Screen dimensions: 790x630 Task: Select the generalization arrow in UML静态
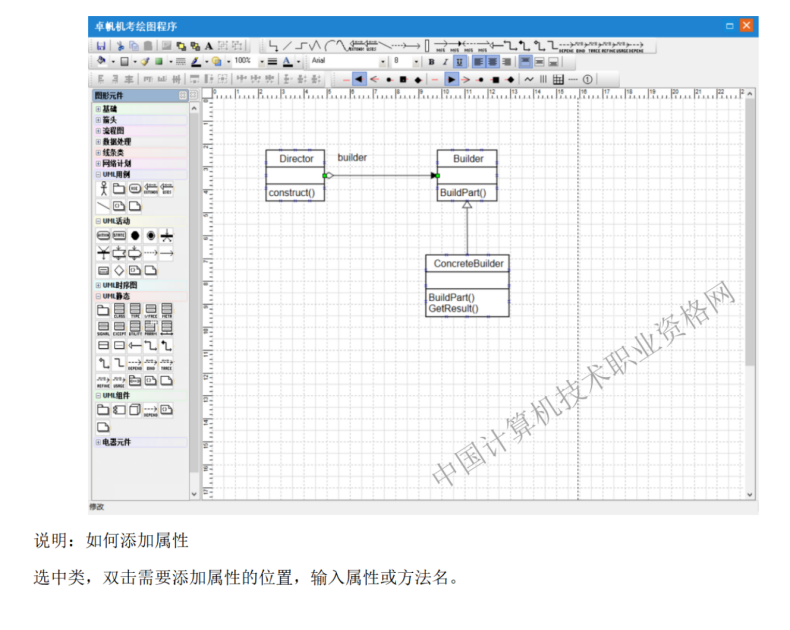[135, 345]
